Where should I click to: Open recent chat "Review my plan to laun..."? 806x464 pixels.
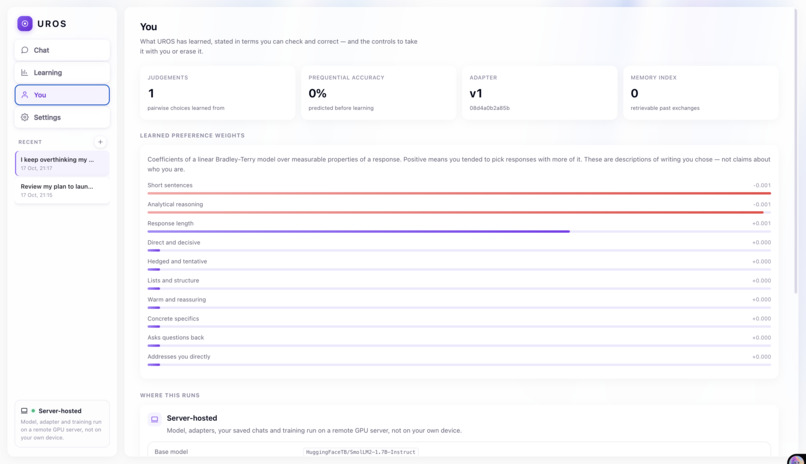coord(62,190)
